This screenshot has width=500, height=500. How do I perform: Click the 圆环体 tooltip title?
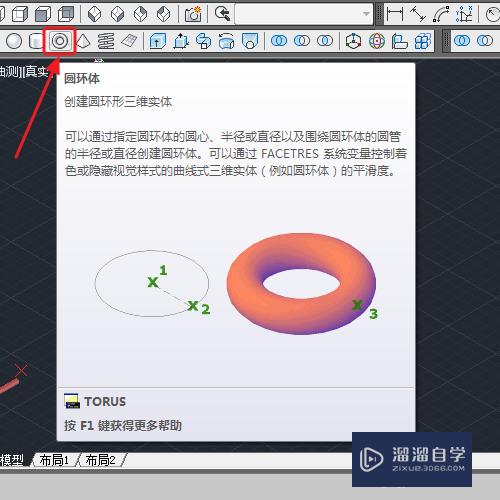[82, 79]
